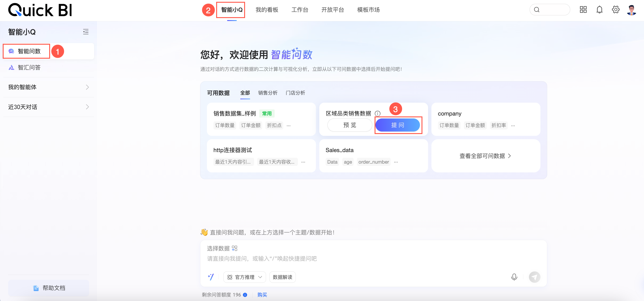Click the 提问 button on 区域品类销售数据
The width and height of the screenshot is (644, 301).
click(398, 125)
